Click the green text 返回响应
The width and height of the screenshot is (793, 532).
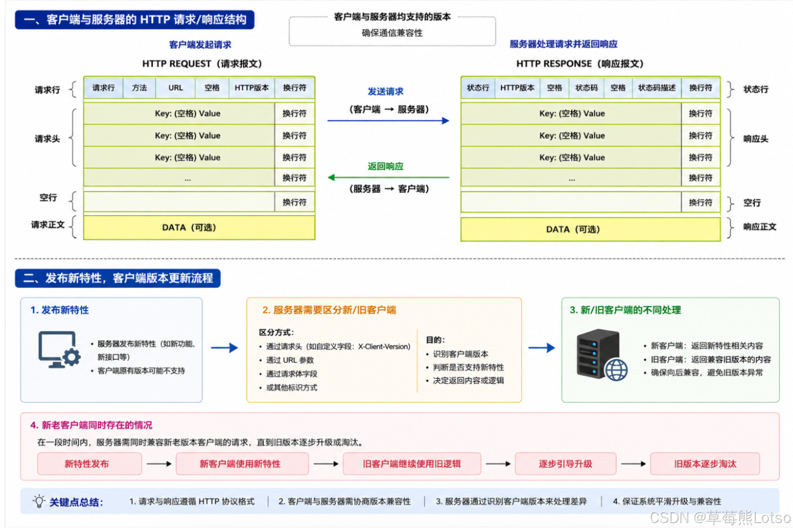click(x=386, y=166)
